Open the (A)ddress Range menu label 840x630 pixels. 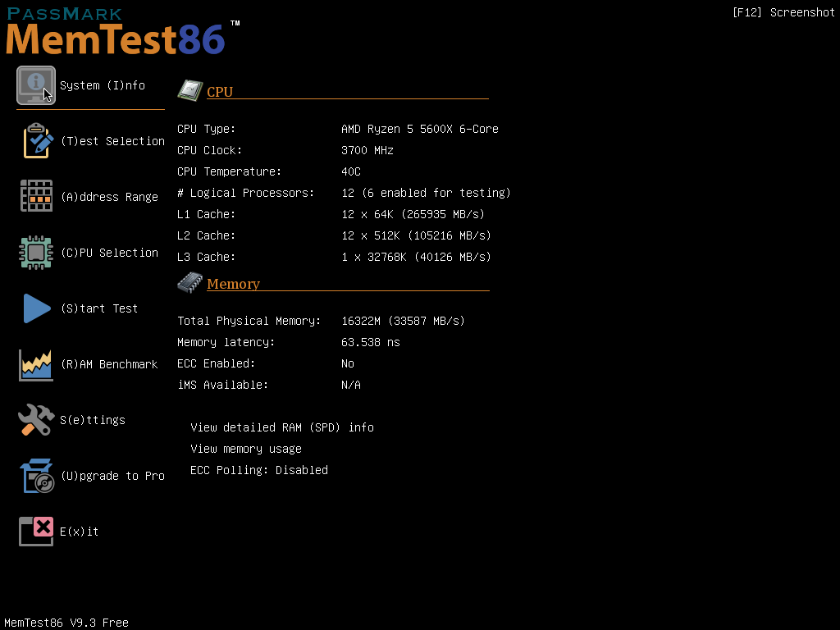coord(109,197)
